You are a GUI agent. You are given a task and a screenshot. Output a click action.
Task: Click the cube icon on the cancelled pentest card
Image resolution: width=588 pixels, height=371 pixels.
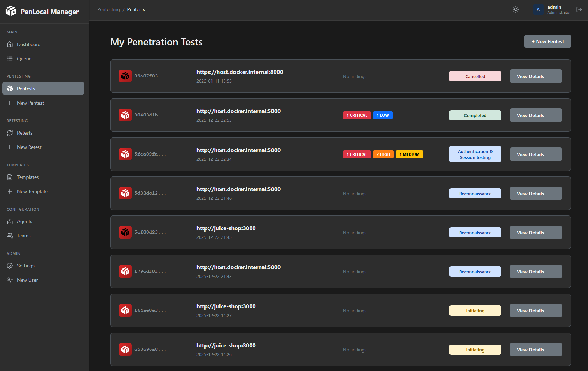tap(125, 76)
